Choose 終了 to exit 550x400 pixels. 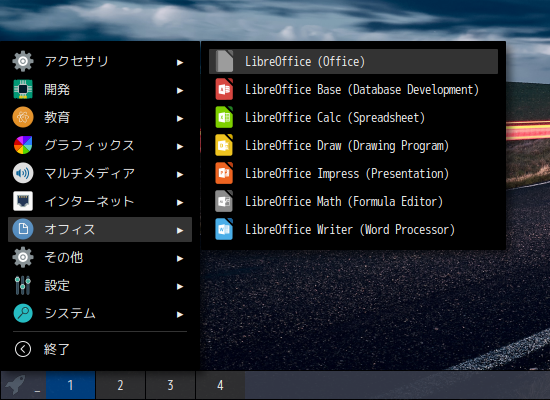pyautogui.click(x=100, y=349)
